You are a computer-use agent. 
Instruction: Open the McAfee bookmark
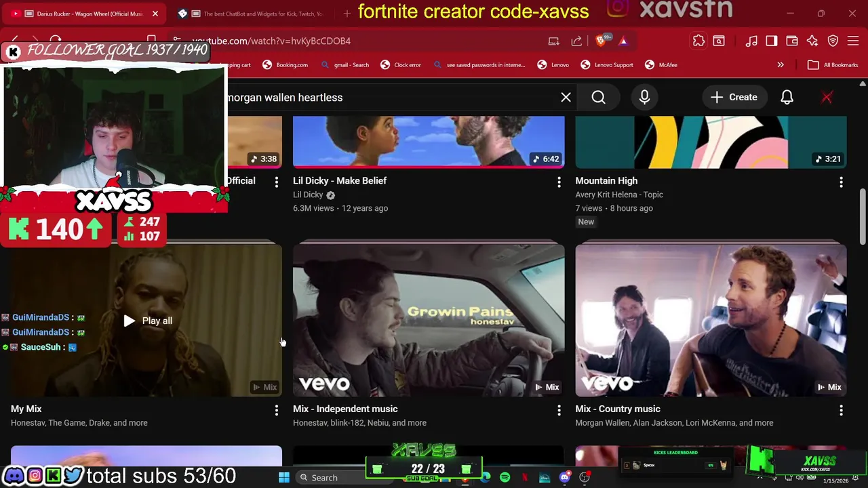point(661,65)
